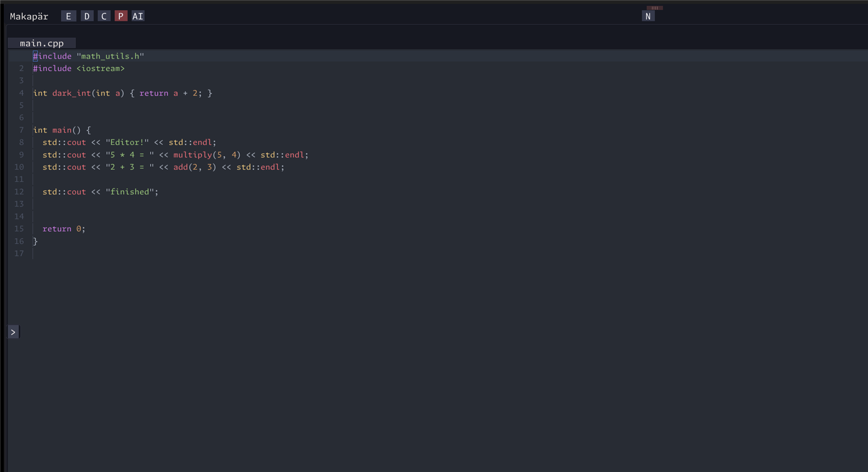This screenshot has height=472, width=868.
Task: Click the "5 * 4 = " string
Action: pyautogui.click(x=130, y=155)
